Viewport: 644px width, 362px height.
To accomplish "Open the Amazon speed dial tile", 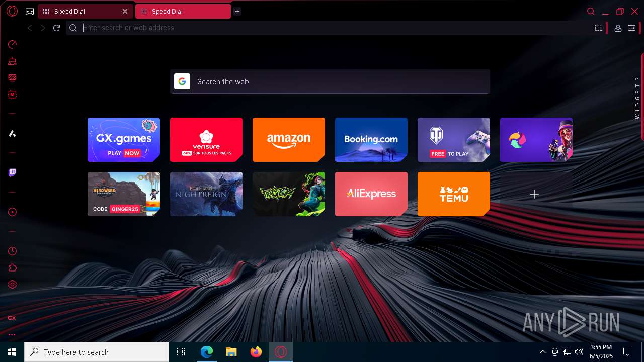I will pyautogui.click(x=289, y=140).
